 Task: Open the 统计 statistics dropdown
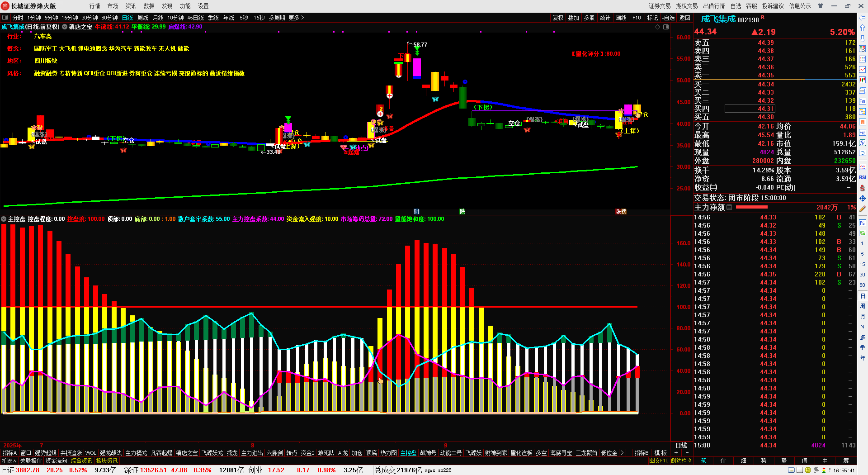click(x=605, y=18)
